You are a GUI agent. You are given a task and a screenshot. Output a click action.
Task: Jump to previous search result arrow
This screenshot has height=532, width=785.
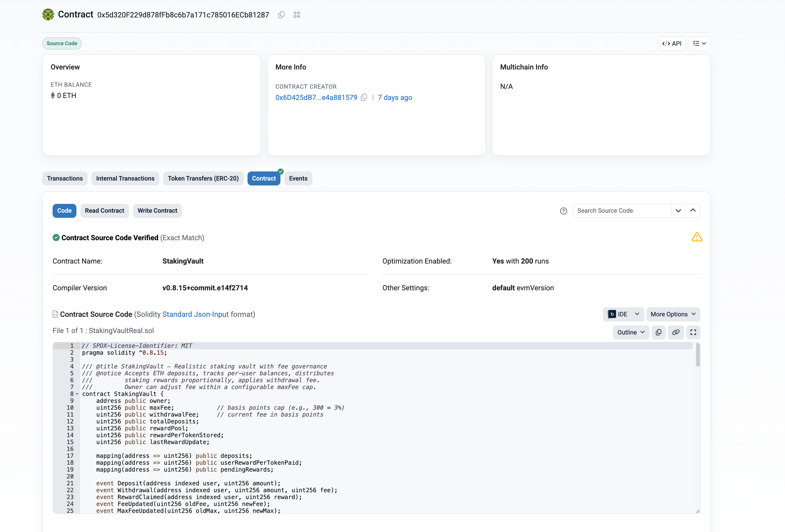click(x=693, y=211)
